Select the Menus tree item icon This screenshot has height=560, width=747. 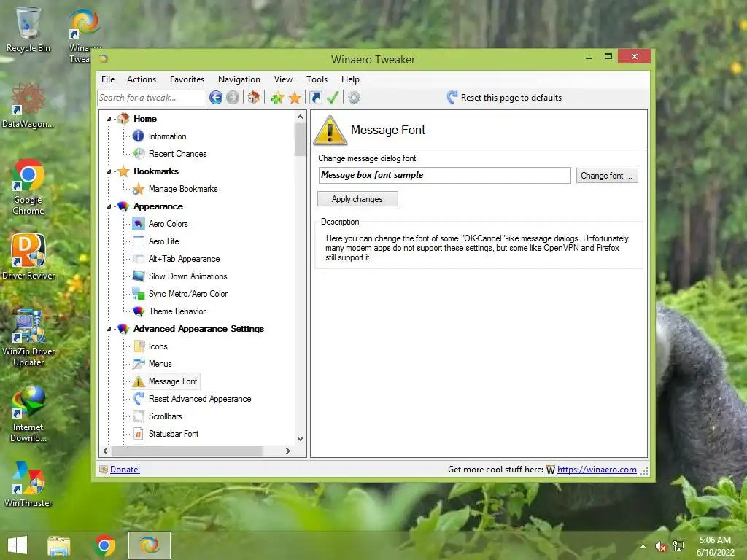point(139,364)
